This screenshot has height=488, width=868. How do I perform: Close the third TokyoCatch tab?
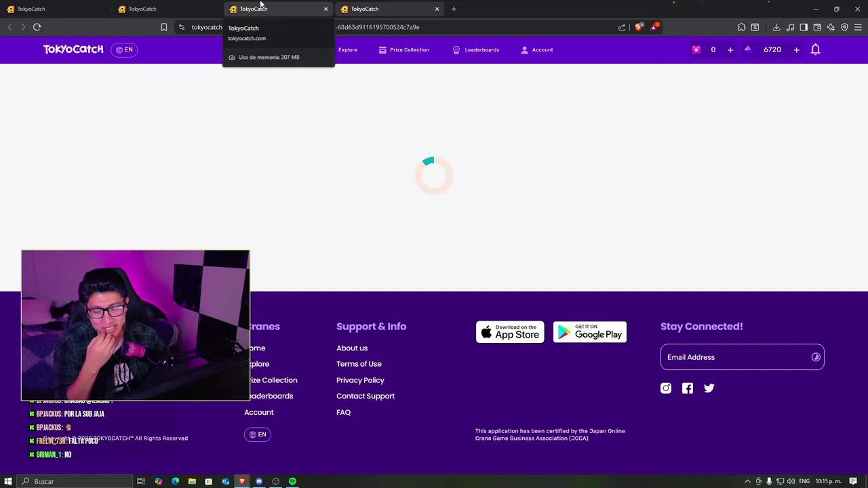click(325, 9)
